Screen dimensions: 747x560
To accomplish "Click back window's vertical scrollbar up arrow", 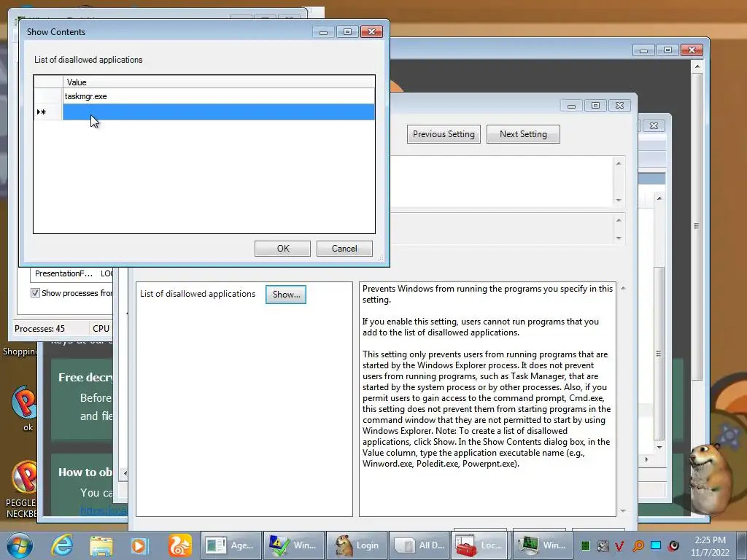I will [x=697, y=66].
